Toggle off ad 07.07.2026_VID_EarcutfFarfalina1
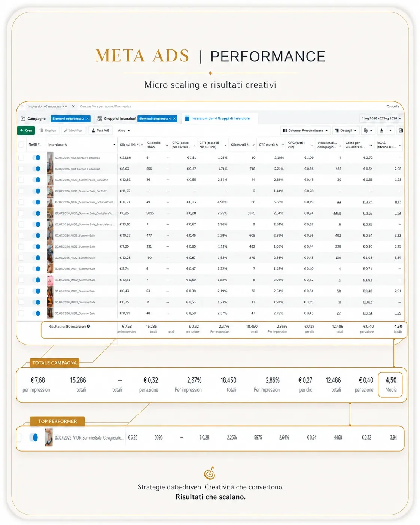Screen dimensions: 420x525 [36, 158]
